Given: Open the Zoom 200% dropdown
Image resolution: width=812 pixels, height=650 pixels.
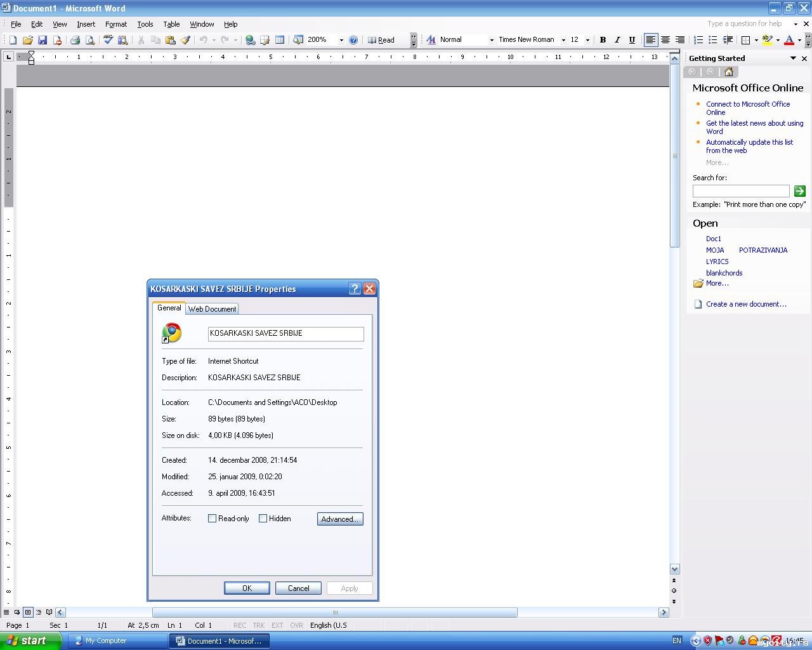Looking at the screenshot, I should click(x=341, y=40).
